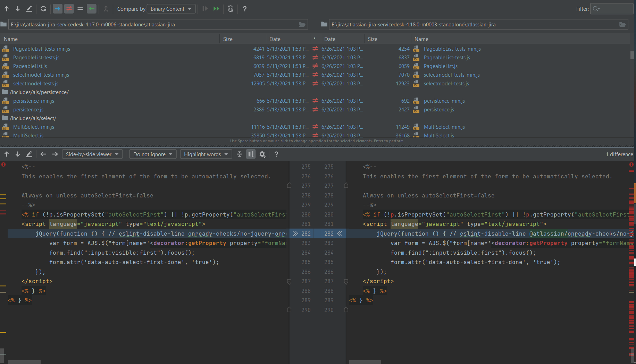
Task: Click the sync settings icon in top toolbar
Action: pos(231,9)
